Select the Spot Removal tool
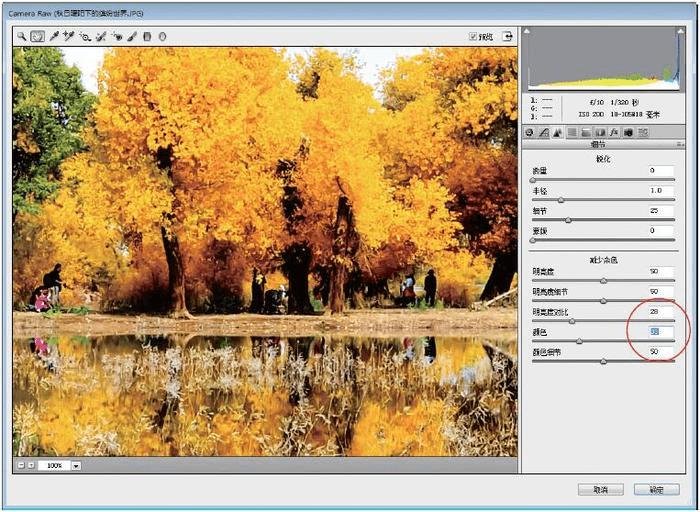The height and width of the screenshot is (512, 700). coord(101,37)
